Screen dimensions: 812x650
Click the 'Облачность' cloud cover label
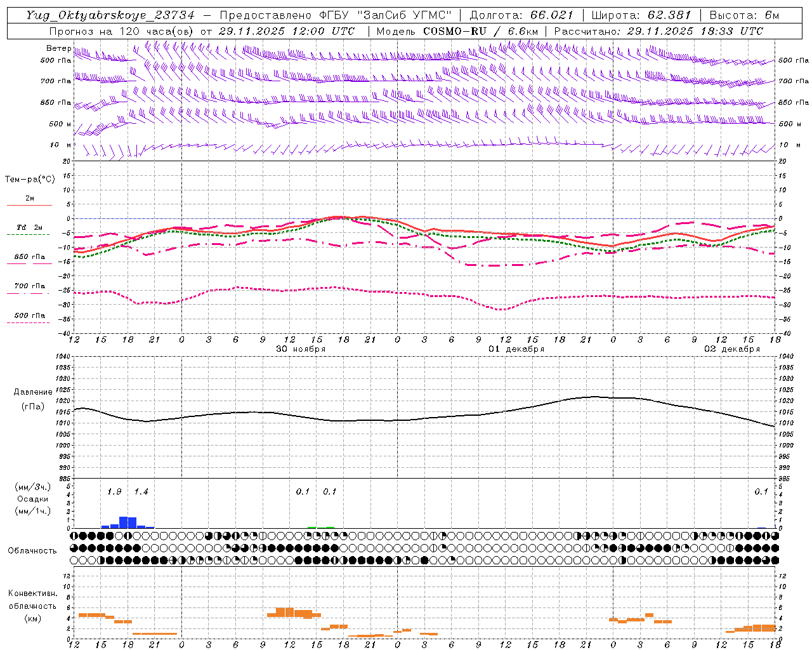32,551
